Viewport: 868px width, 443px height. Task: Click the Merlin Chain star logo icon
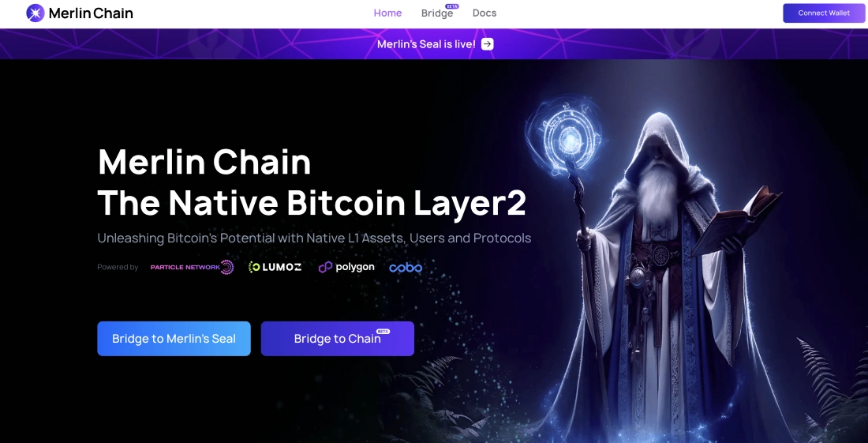36,13
